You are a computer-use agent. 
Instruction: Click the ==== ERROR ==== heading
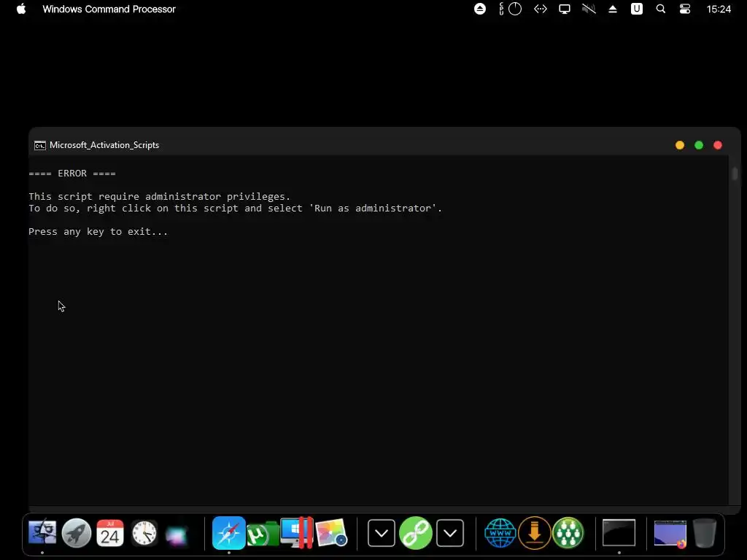point(72,174)
